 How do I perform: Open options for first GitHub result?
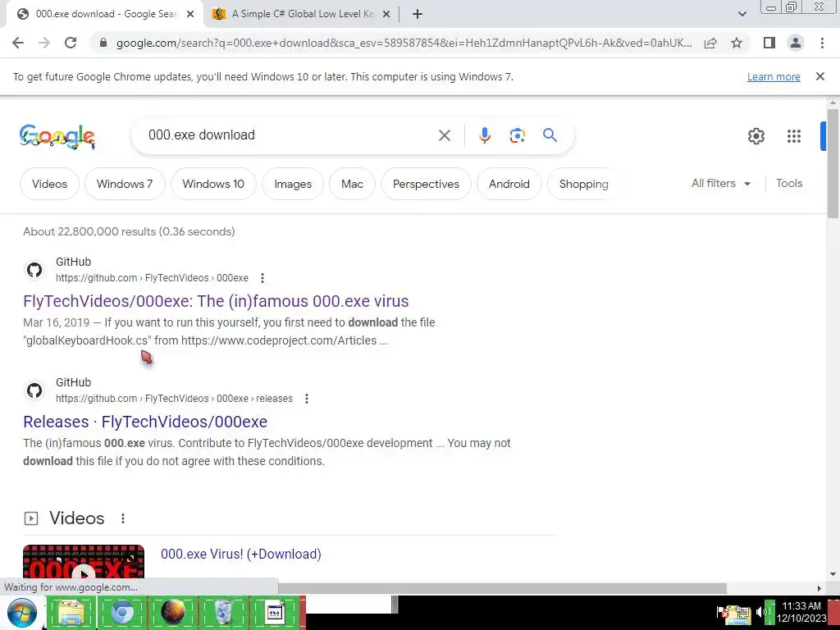tap(262, 278)
